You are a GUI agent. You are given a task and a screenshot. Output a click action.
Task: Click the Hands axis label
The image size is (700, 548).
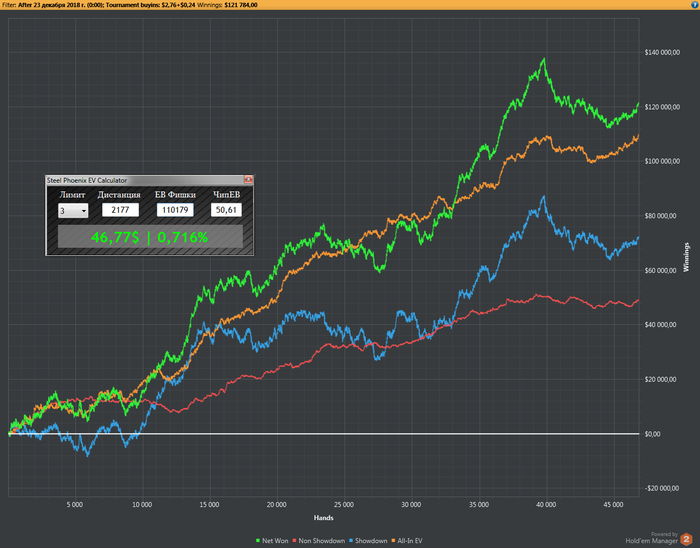(x=323, y=518)
